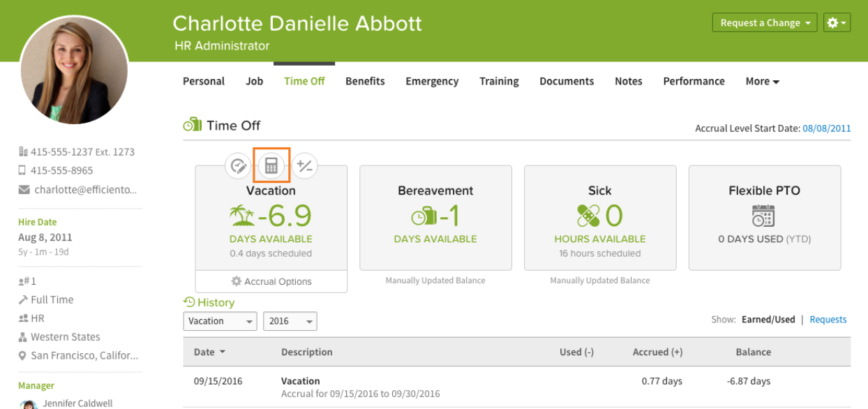Open the 2016 year dropdown
The height and width of the screenshot is (409, 868).
[x=290, y=321]
